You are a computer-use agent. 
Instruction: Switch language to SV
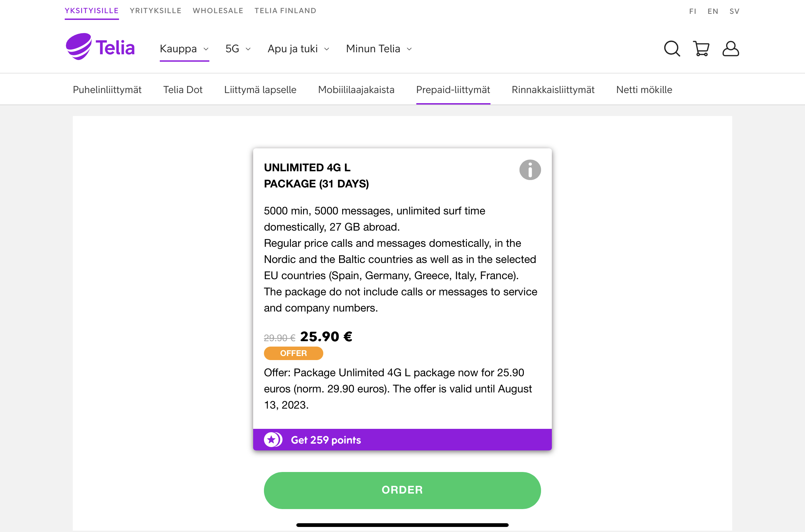click(x=735, y=11)
